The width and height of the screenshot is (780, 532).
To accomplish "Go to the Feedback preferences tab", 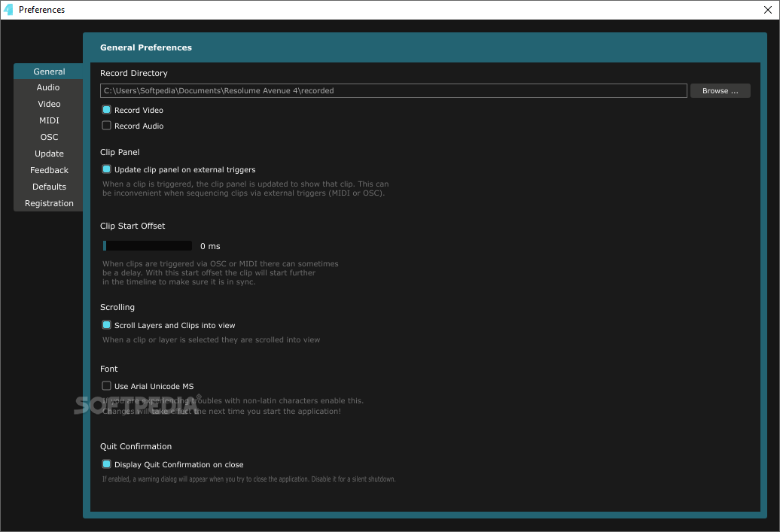I will (x=49, y=170).
